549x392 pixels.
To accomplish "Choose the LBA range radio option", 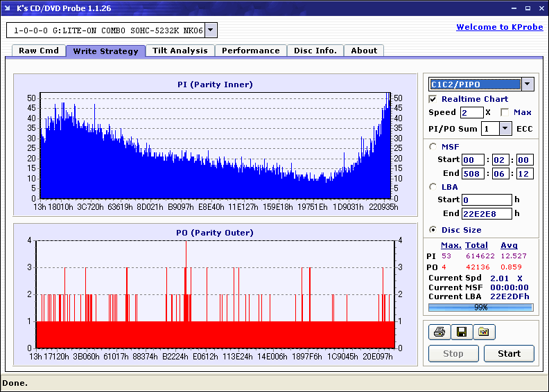I will pos(433,186).
